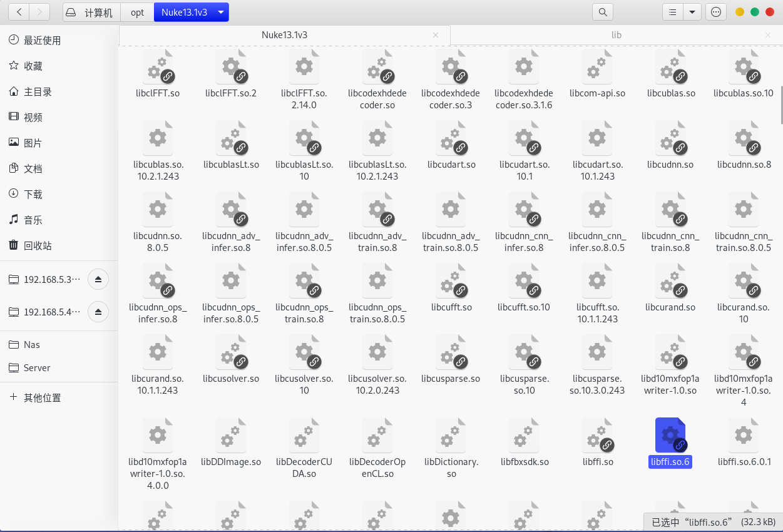Select the libDDImage.so file icon
The image size is (783, 532).
231,436
